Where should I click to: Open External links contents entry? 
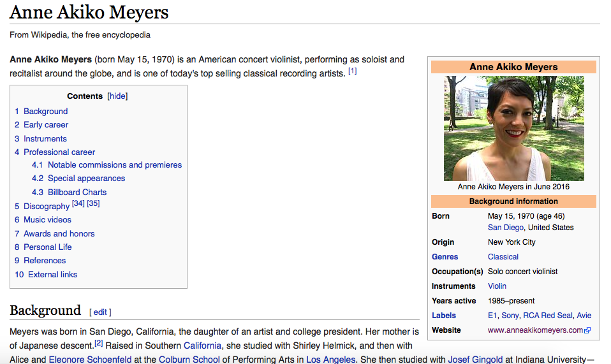click(x=52, y=275)
